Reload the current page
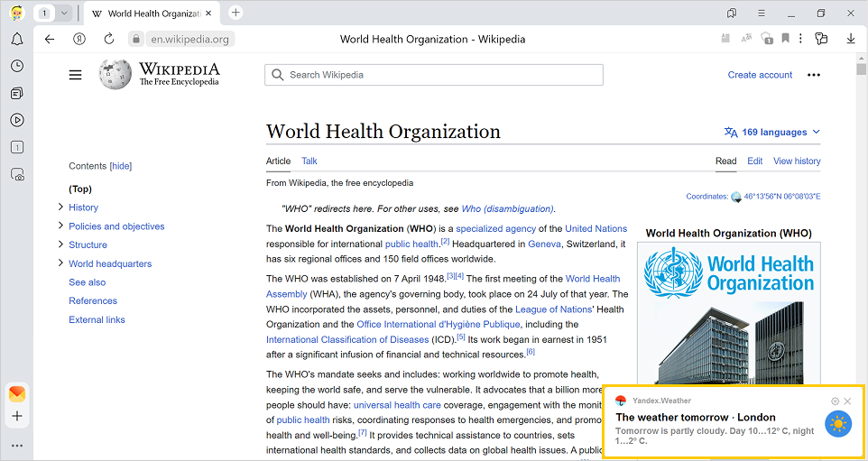The width and height of the screenshot is (868, 461). click(x=108, y=39)
